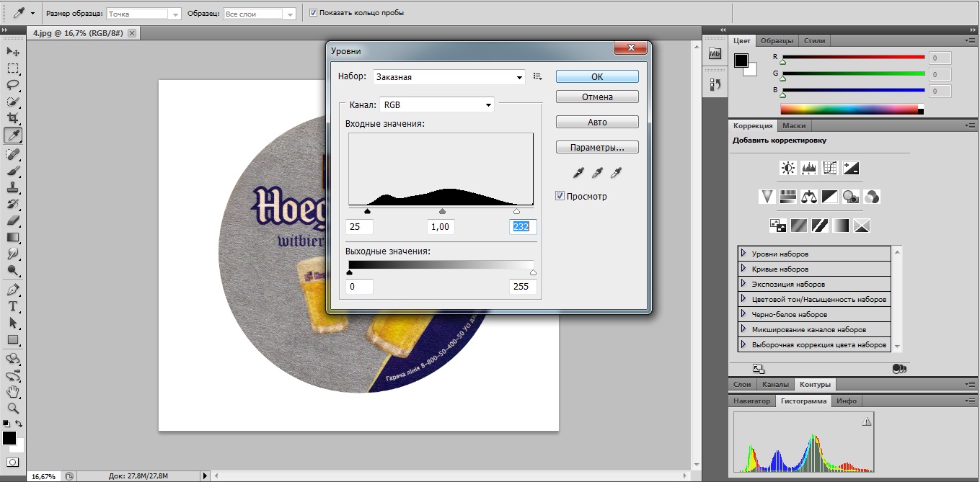Open Образец Все слои dropdown
Screen dimensions: 980x482
[x=259, y=14]
